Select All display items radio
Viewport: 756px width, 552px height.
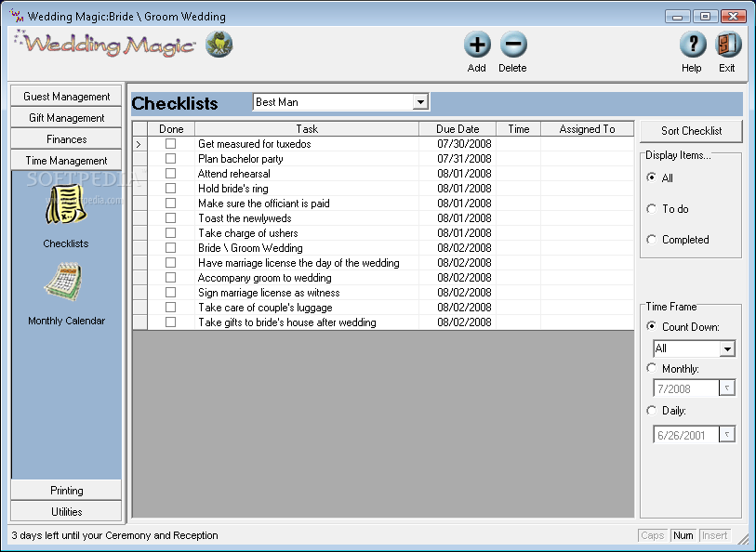tap(651, 177)
